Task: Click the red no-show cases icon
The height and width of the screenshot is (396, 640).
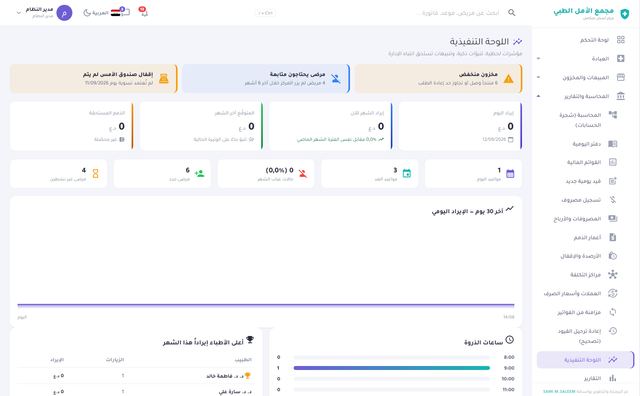Action: [303, 174]
